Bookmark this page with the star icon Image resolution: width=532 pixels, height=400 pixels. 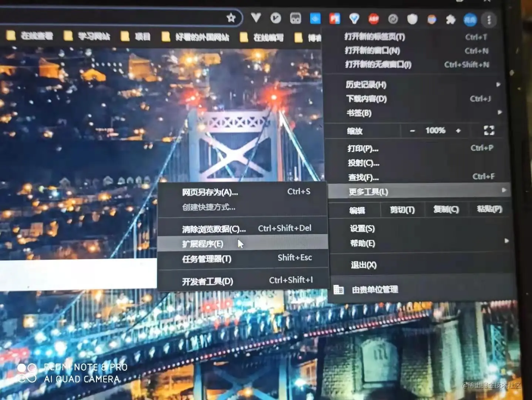coord(231,17)
